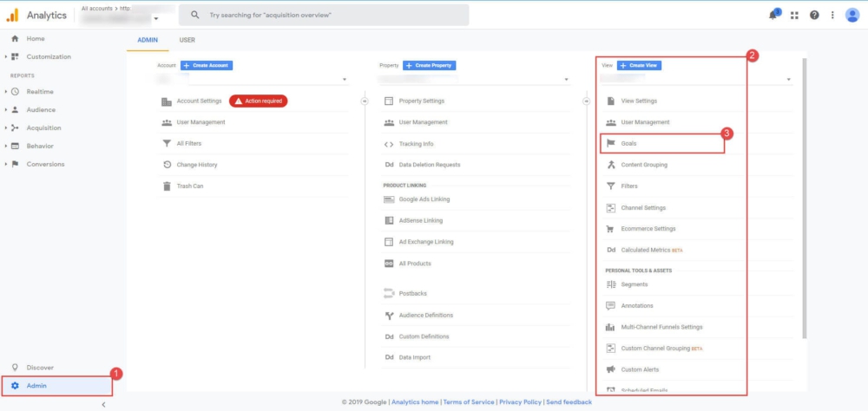Switch to the ADMIN tab

(x=148, y=41)
